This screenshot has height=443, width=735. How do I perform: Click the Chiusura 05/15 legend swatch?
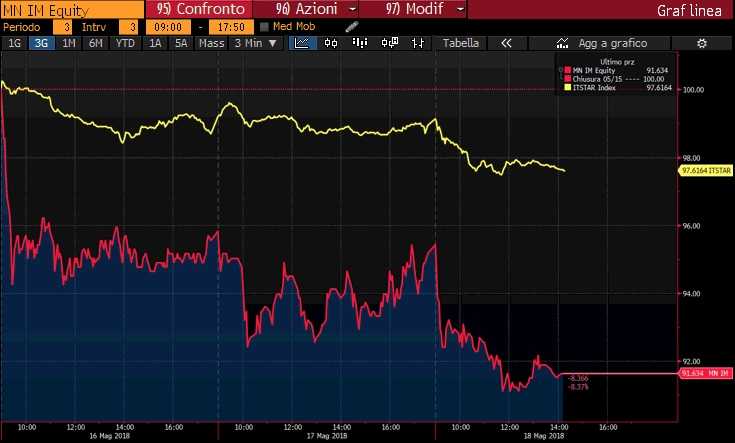(568, 79)
